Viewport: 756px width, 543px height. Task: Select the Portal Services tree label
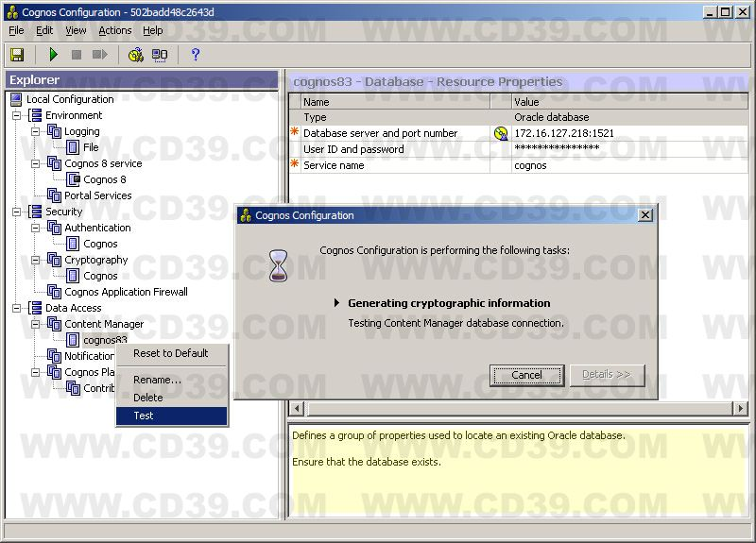[x=98, y=195]
